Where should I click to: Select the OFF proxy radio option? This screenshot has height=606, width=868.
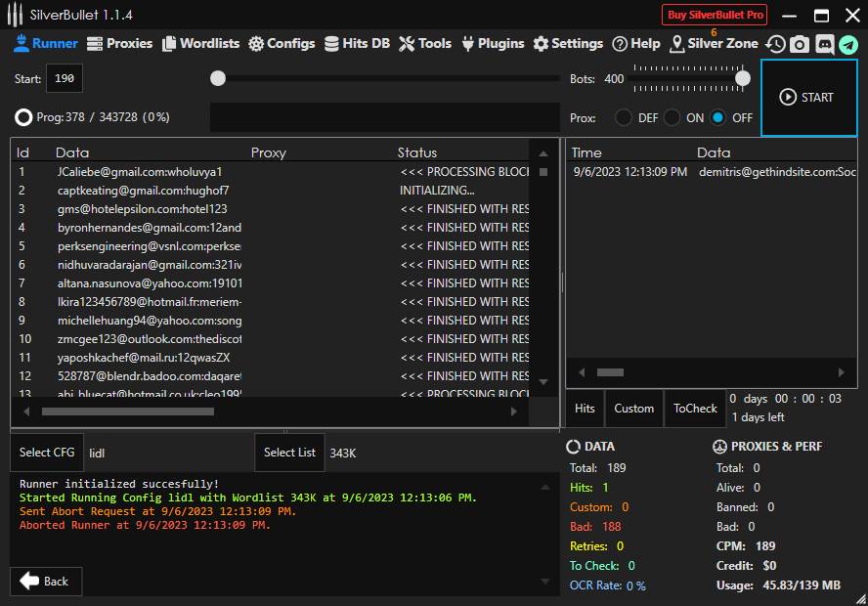718,117
